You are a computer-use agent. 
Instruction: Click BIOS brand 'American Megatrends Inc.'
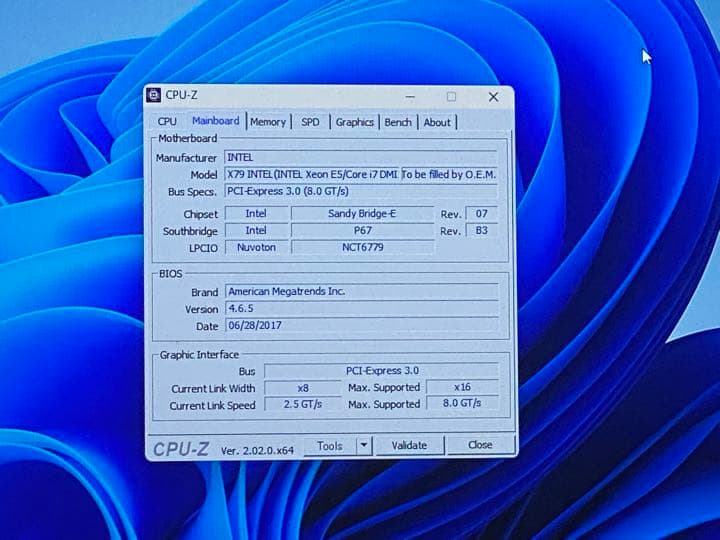[361, 292]
